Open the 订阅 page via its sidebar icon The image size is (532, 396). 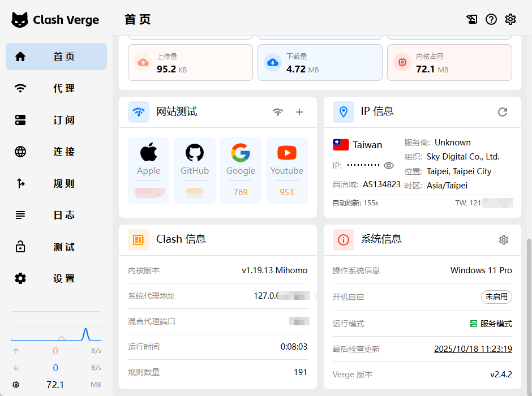point(20,120)
